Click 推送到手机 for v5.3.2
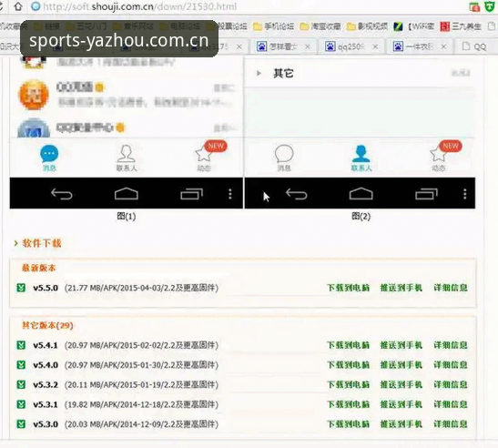 click(401, 385)
